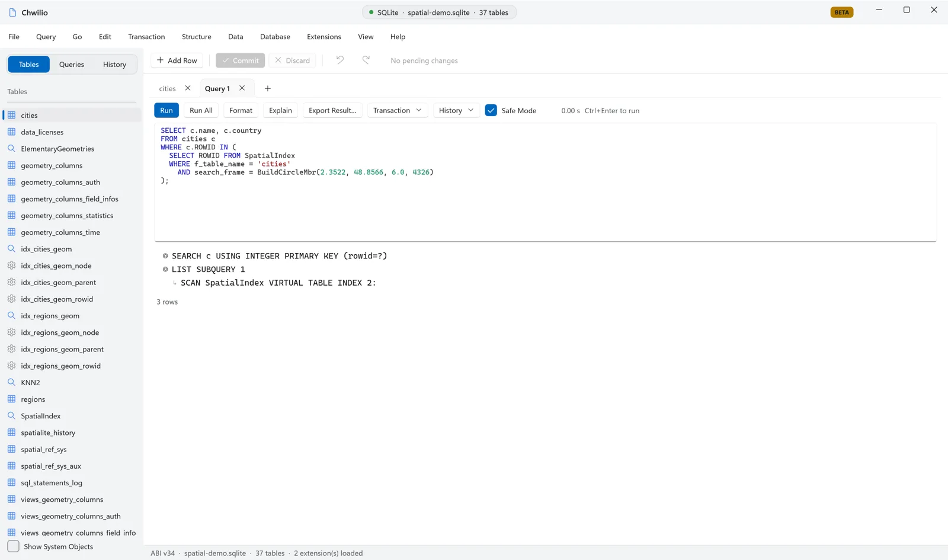This screenshot has height=560, width=948.
Task: Click '2 extension(s) loaded' in status bar
Action: coord(328,553)
